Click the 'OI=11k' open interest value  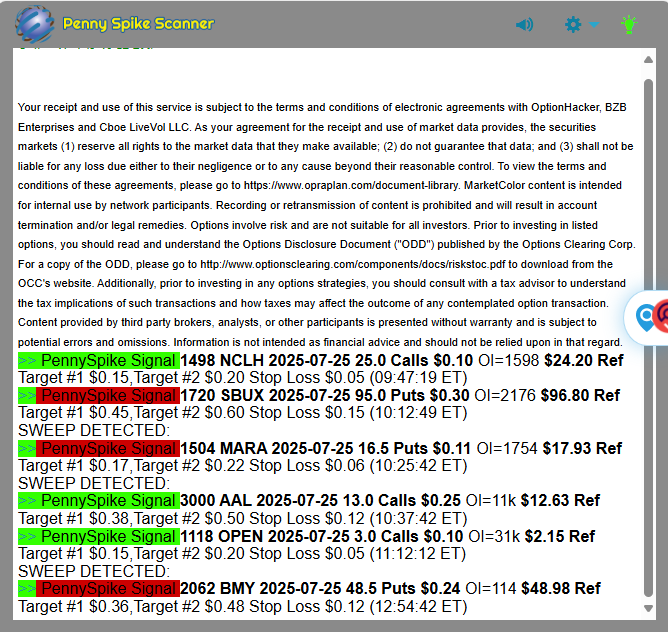[x=491, y=500]
